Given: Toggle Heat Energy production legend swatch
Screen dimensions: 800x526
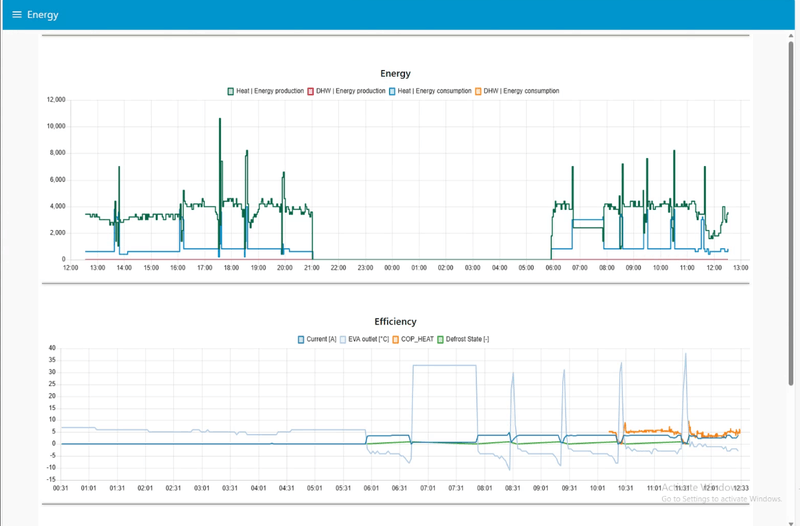Looking at the screenshot, I should (231, 91).
